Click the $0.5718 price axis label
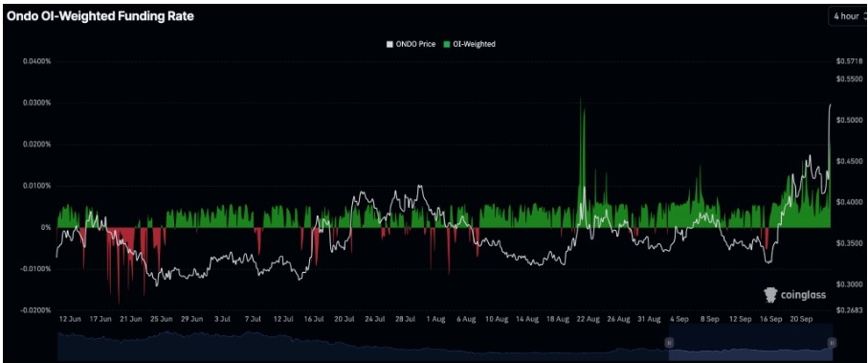 pyautogui.click(x=850, y=61)
